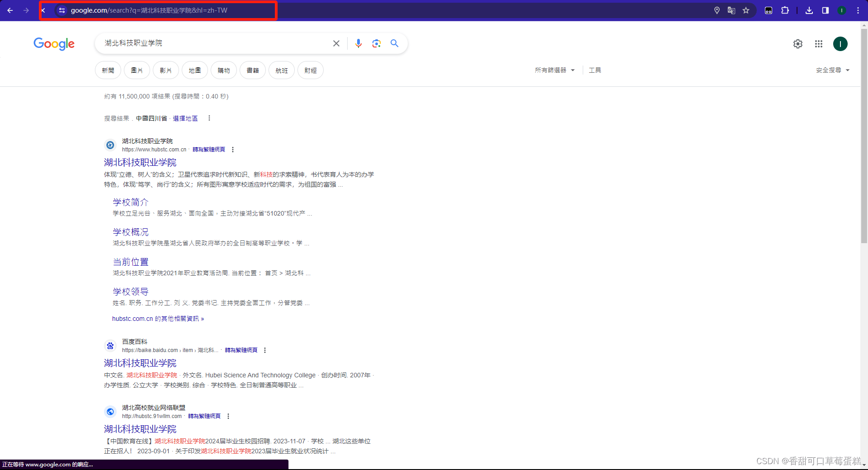Switch to the 圖片 tab
868x470 pixels.
(x=137, y=70)
